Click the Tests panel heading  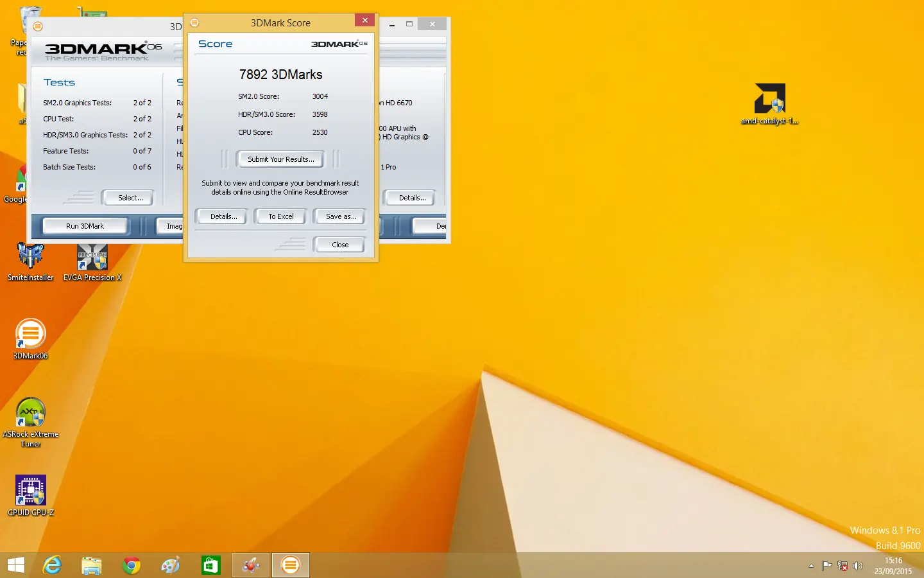pos(59,82)
